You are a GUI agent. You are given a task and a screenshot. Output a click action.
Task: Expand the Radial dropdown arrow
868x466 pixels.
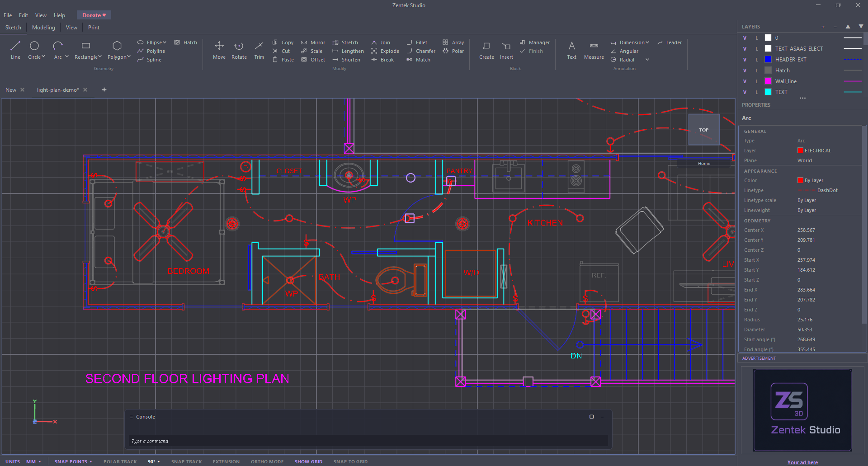pyautogui.click(x=647, y=60)
